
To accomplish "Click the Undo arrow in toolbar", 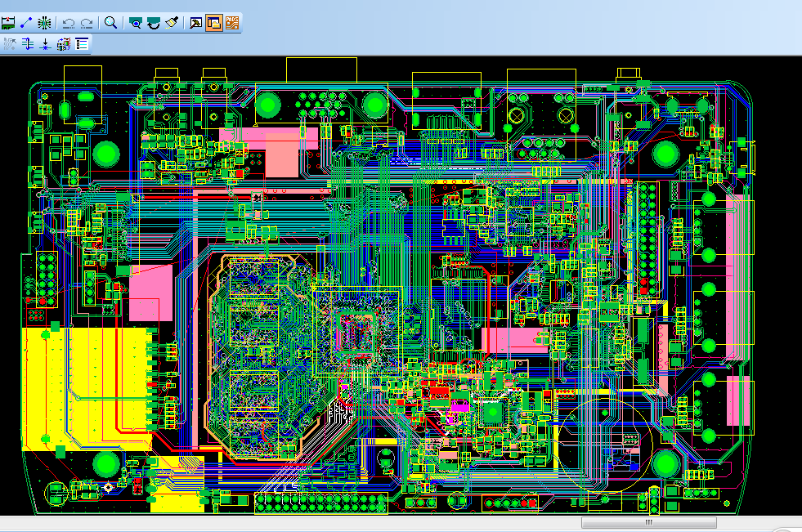I will 69,23.
